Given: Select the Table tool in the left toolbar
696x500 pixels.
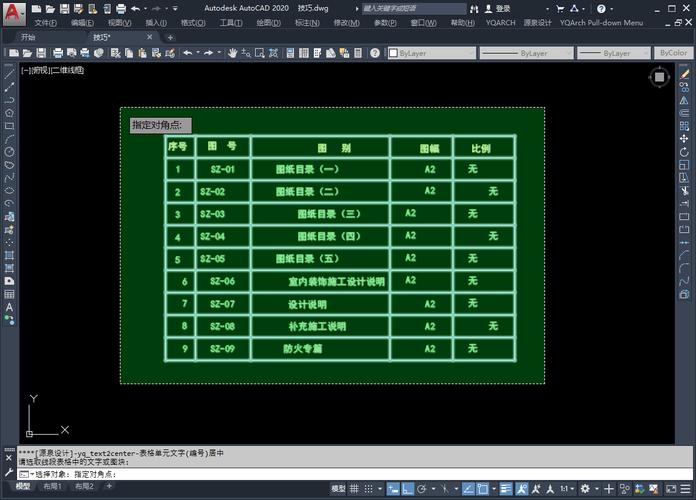Looking at the screenshot, I should (9, 294).
